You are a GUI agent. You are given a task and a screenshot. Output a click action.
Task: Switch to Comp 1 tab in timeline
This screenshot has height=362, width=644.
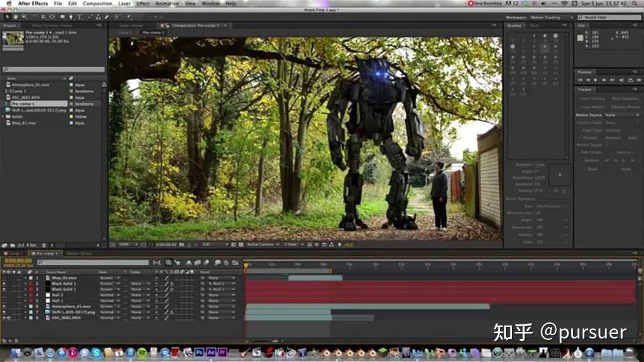(x=15, y=253)
